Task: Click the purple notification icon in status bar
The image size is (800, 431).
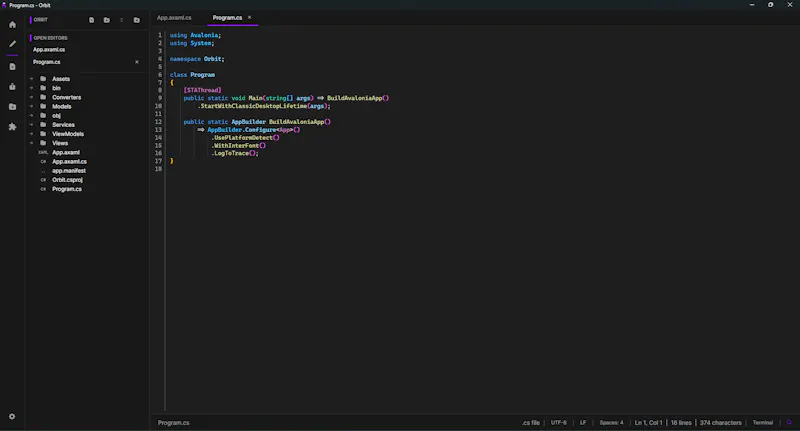Action: [789, 422]
